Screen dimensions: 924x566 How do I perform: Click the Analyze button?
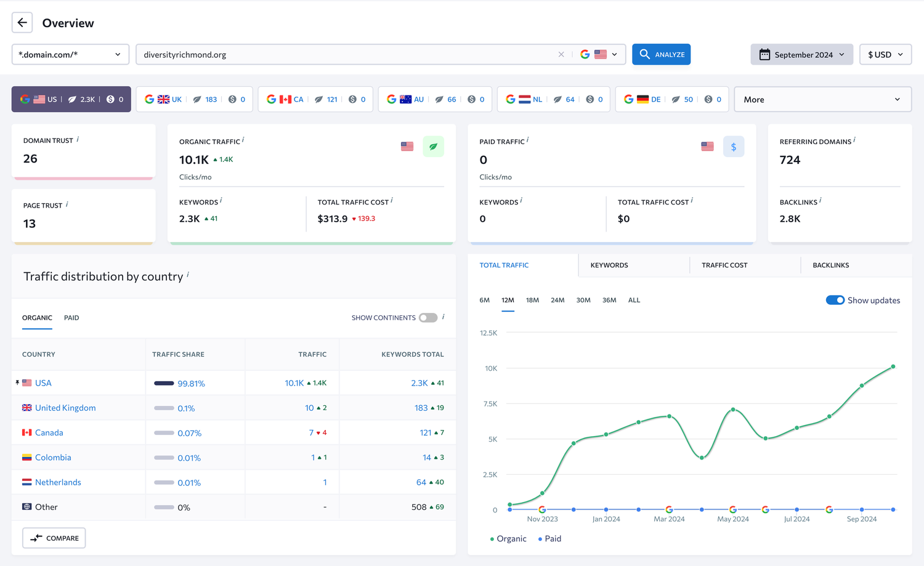click(x=661, y=54)
